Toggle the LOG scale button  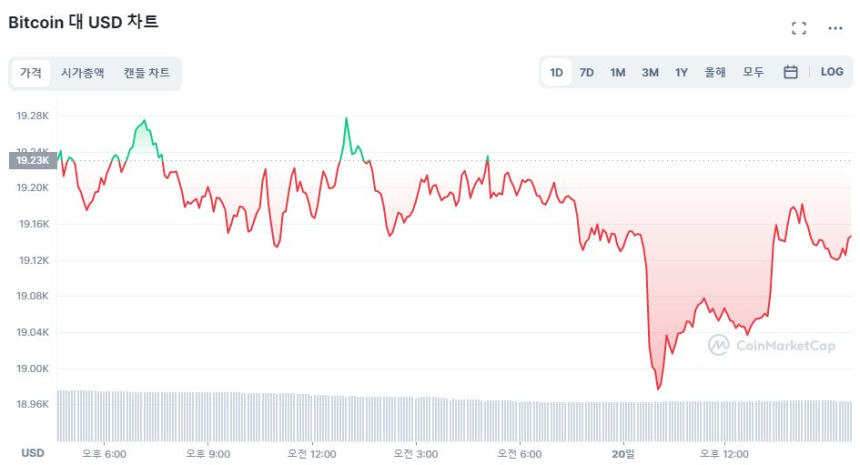[x=832, y=72]
